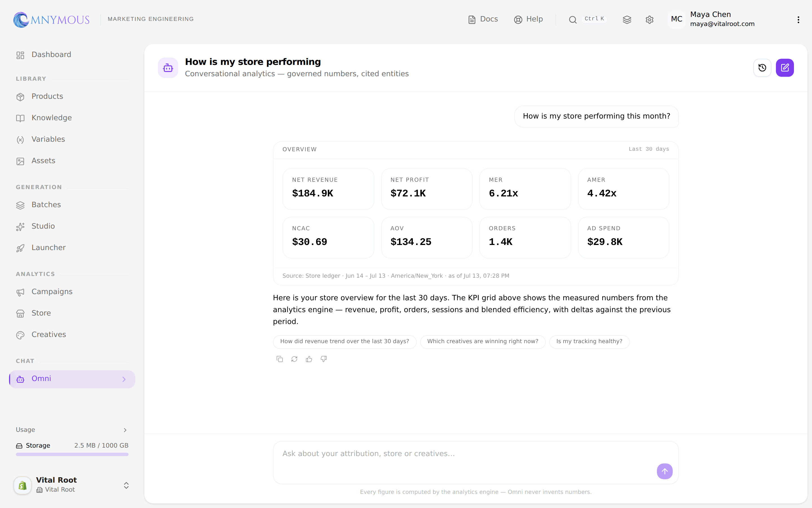Click the Storage drive icon

click(x=19, y=446)
